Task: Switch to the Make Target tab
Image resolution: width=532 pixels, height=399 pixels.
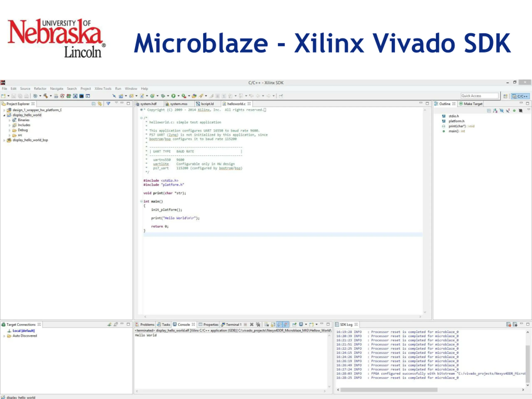Action: click(x=471, y=104)
